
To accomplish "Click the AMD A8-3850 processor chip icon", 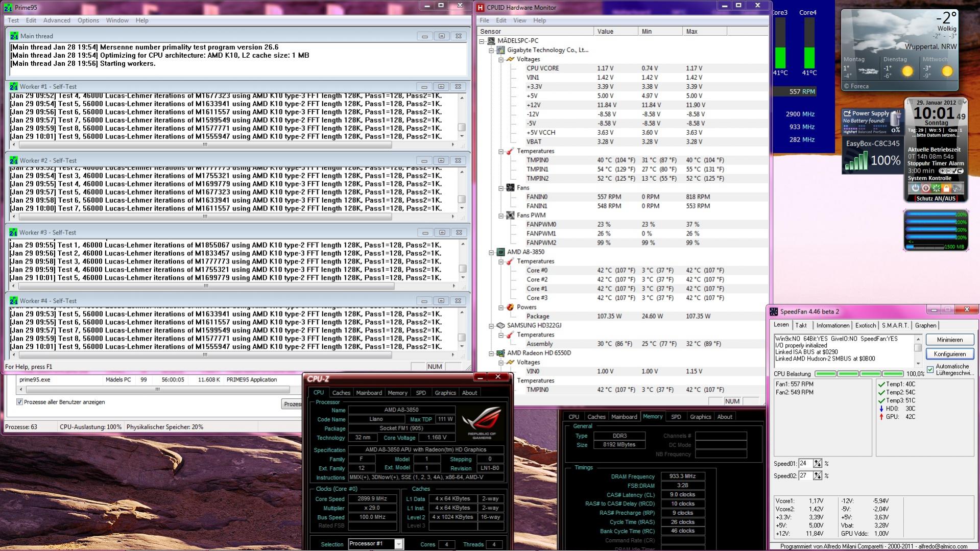I will tap(501, 252).
